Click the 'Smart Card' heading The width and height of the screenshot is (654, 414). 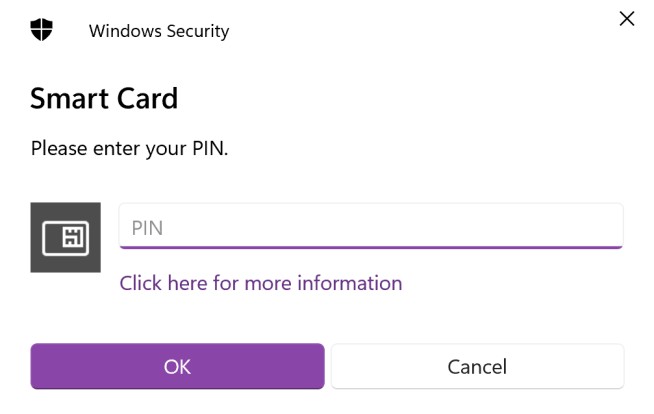coord(104,99)
